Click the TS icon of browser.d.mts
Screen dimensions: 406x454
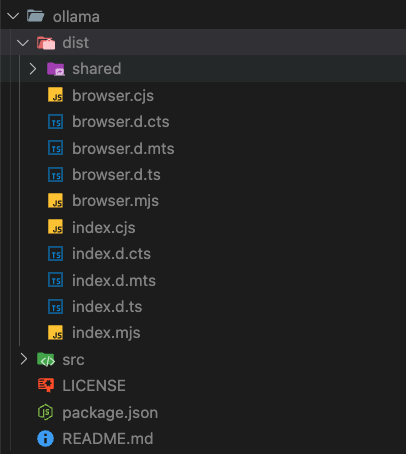[55, 148]
